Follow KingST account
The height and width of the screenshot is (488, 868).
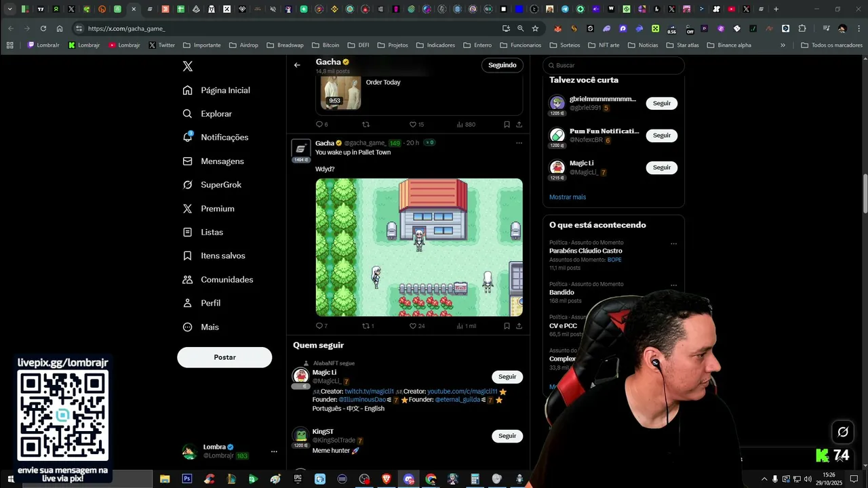coord(507,436)
